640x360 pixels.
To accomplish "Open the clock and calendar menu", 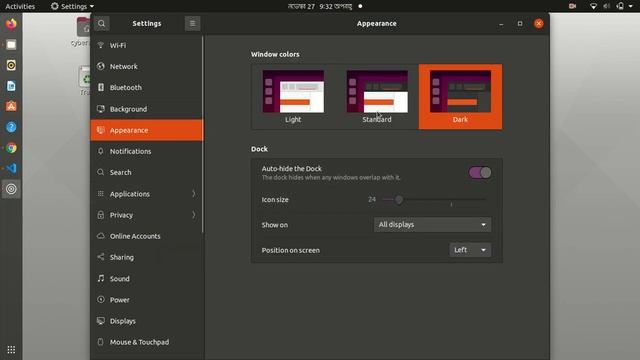I will coord(324,6).
